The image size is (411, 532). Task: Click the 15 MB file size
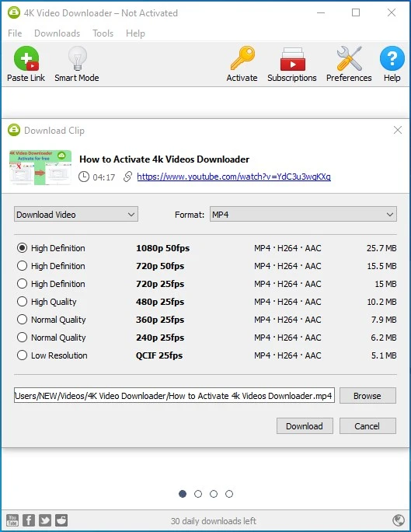tap(385, 284)
